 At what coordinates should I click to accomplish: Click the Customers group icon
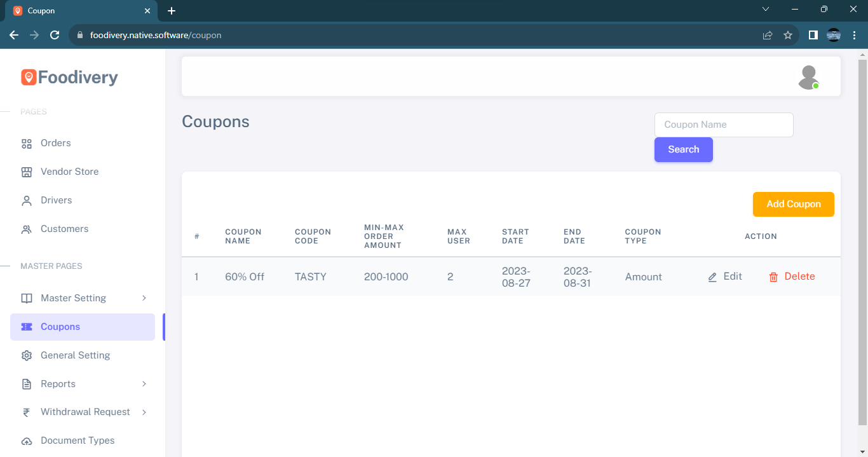pos(27,229)
